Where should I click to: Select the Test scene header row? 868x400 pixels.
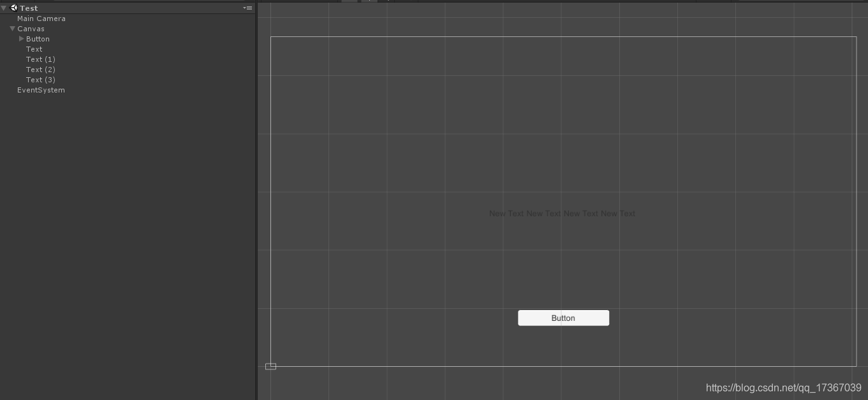(128, 8)
